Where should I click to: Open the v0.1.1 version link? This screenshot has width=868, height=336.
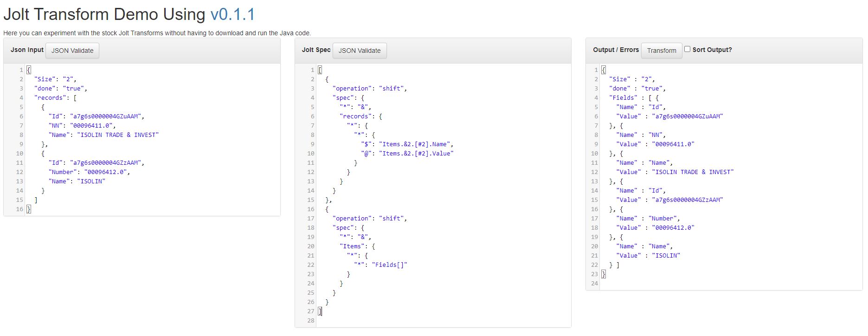[x=232, y=14]
